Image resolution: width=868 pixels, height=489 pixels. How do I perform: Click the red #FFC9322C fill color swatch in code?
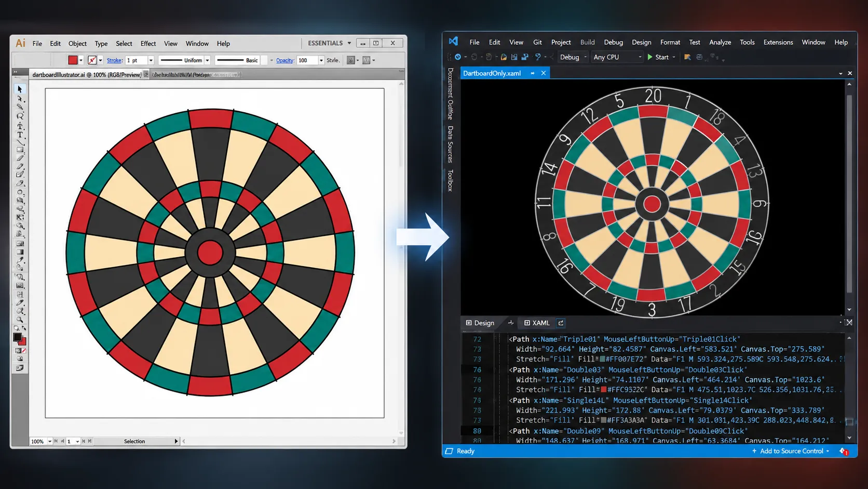[603, 389]
